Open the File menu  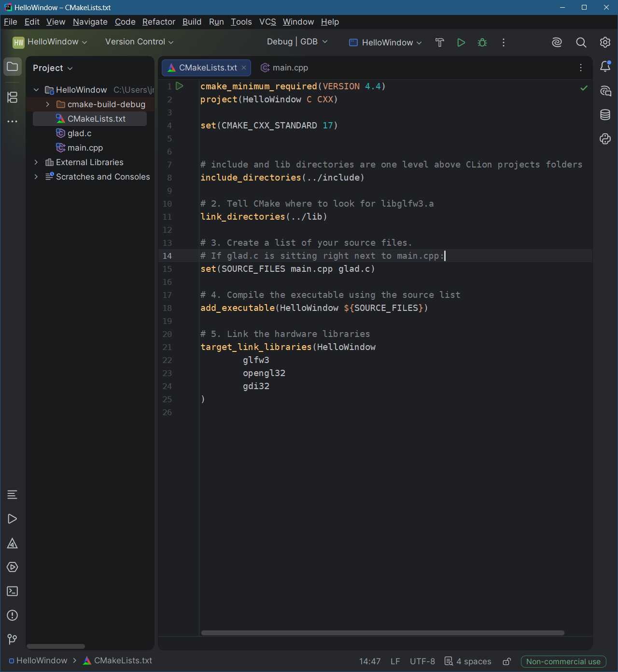pos(11,22)
